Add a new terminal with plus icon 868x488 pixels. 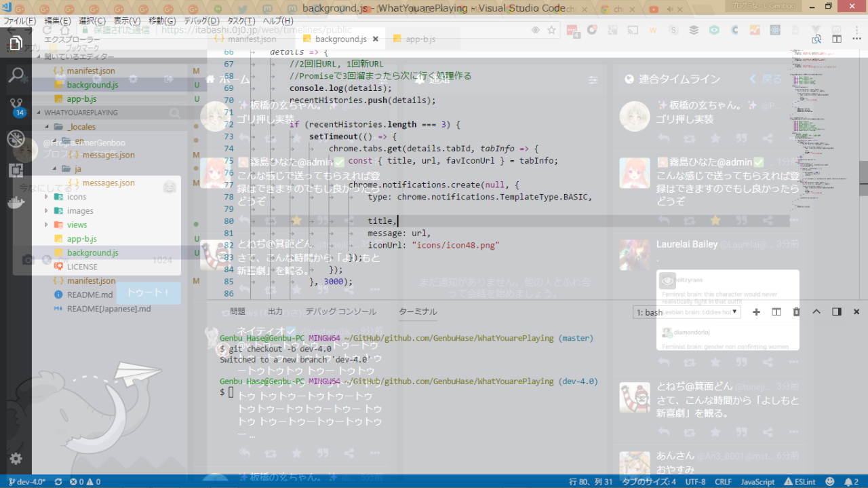tap(757, 312)
